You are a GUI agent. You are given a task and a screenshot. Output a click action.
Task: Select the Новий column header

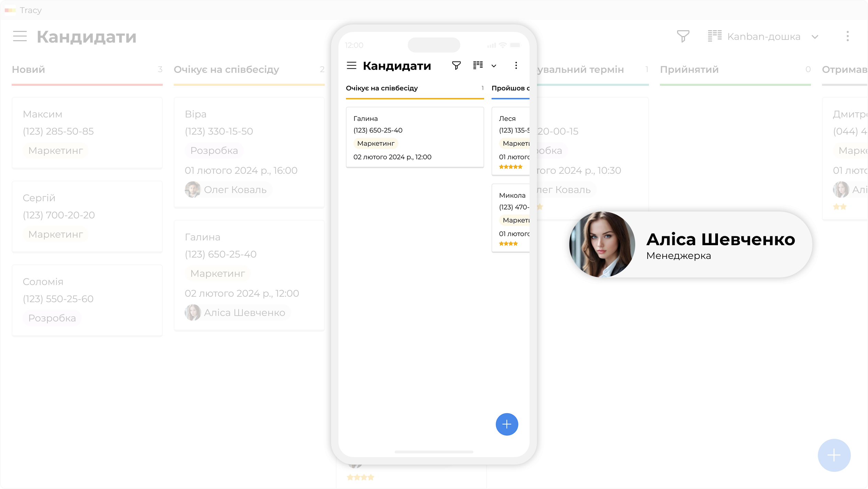click(29, 70)
